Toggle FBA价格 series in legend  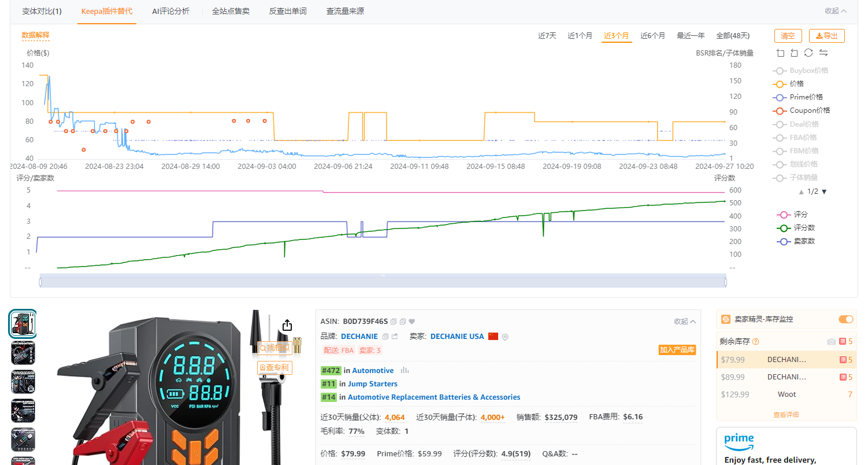pyautogui.click(x=795, y=138)
